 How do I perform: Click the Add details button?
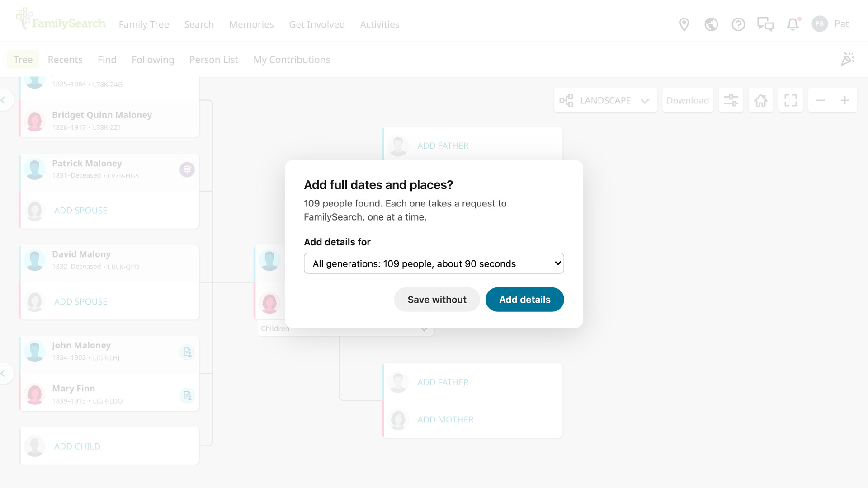point(525,300)
